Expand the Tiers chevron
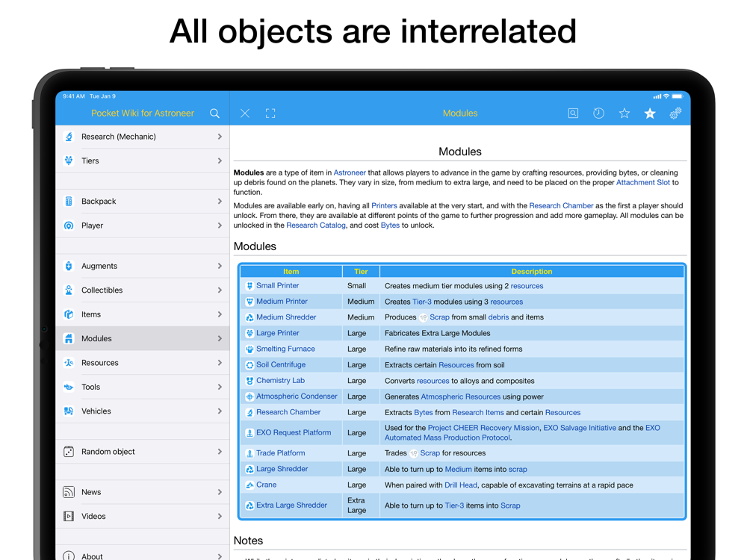The image size is (747, 560). point(220,161)
